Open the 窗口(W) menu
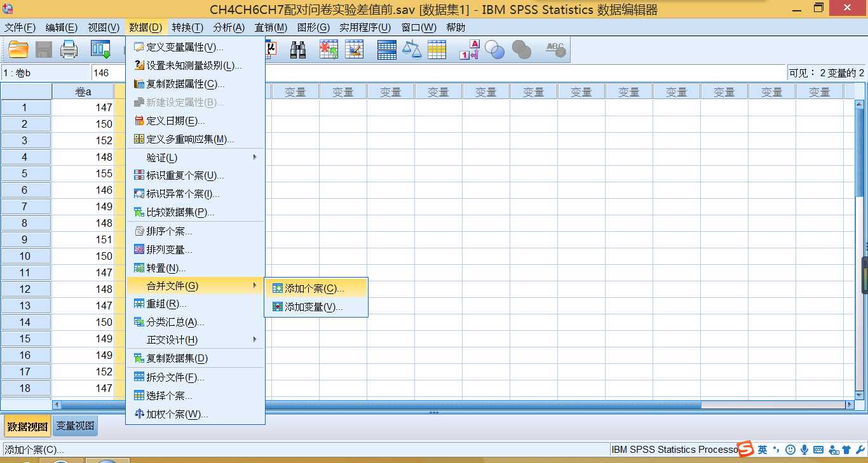 pyautogui.click(x=419, y=27)
